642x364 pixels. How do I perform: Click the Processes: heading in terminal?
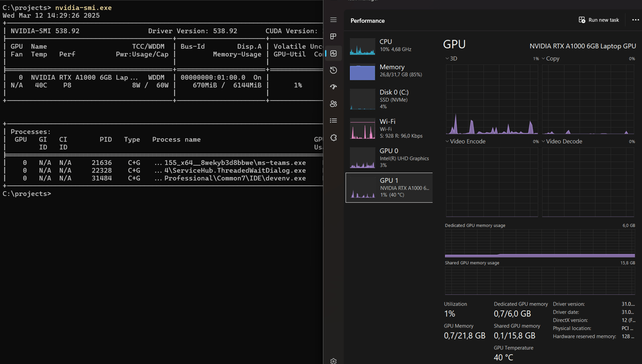(31, 132)
